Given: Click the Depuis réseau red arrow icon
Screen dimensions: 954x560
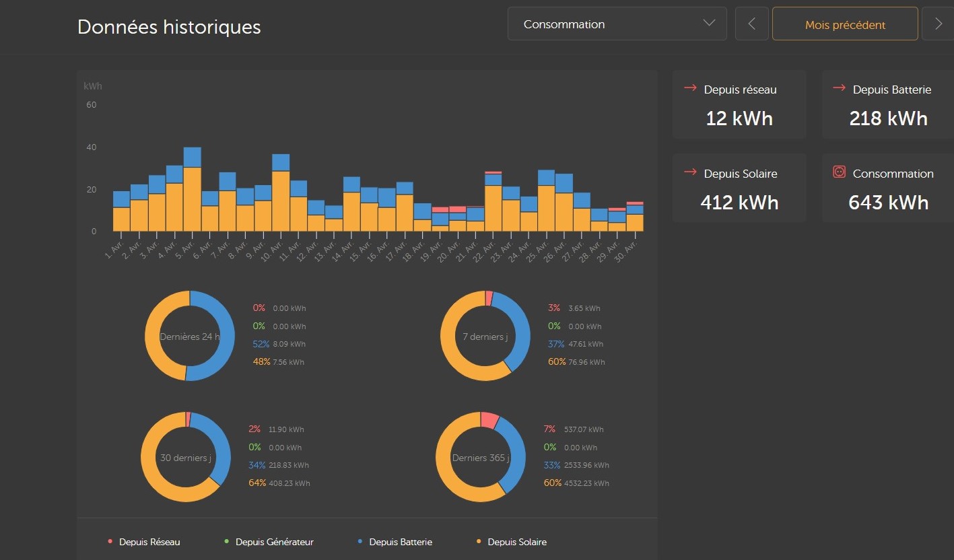Looking at the screenshot, I should (690, 89).
